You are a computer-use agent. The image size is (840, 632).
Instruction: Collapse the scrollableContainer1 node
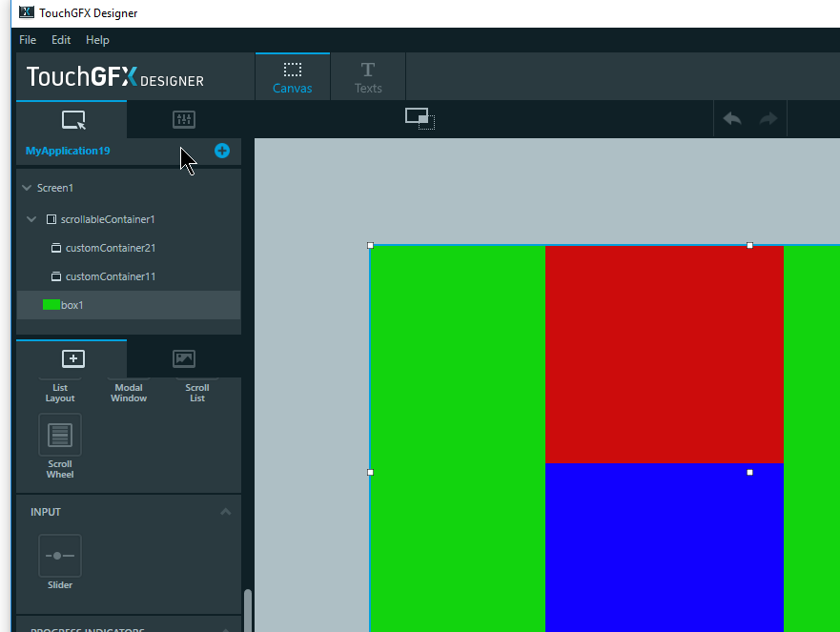coord(31,219)
